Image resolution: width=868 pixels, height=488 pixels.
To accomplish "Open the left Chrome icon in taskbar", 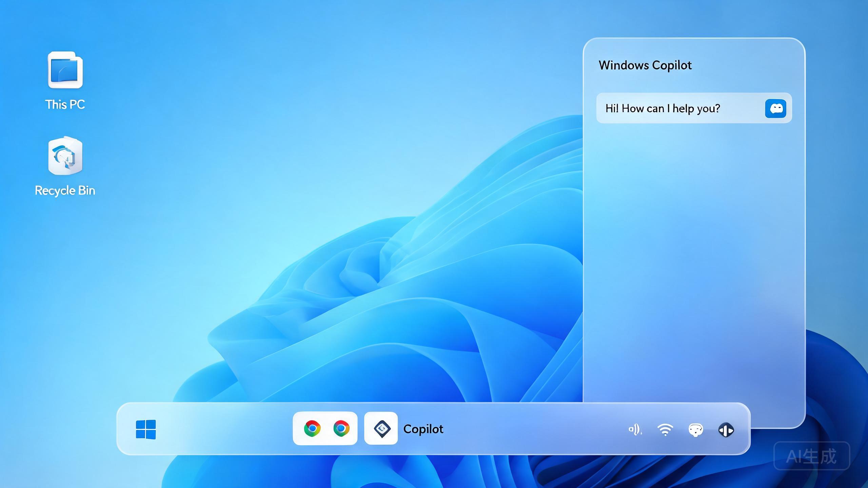I will point(312,428).
